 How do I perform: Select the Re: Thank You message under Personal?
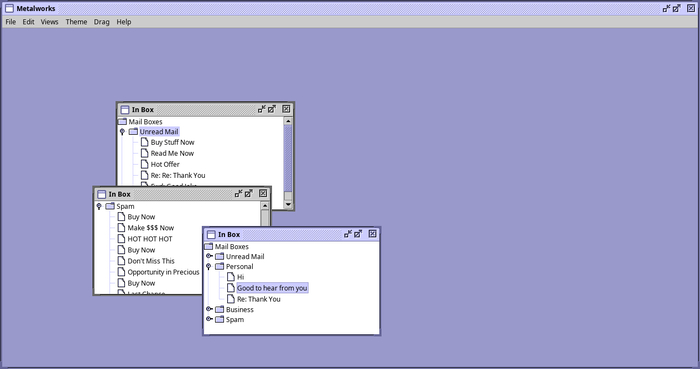[x=258, y=299]
